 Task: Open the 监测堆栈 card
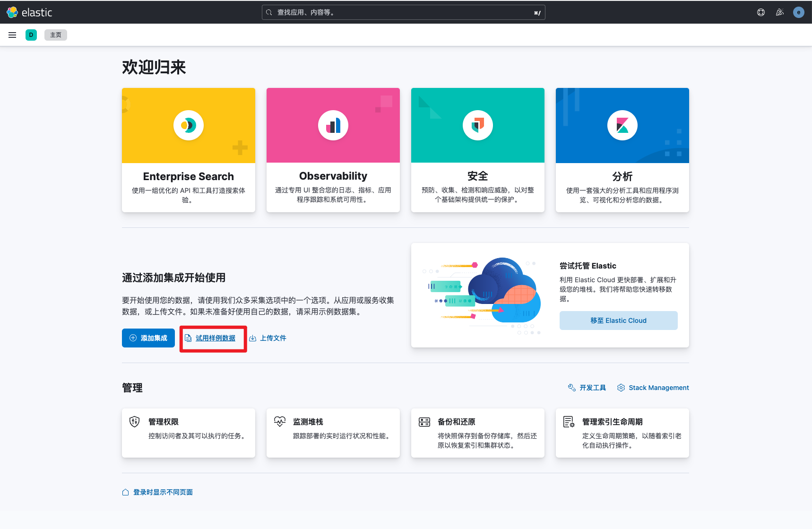tap(333, 433)
